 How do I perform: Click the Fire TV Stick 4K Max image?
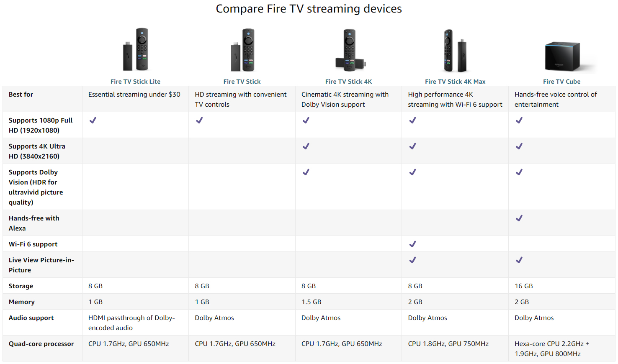[455, 51]
